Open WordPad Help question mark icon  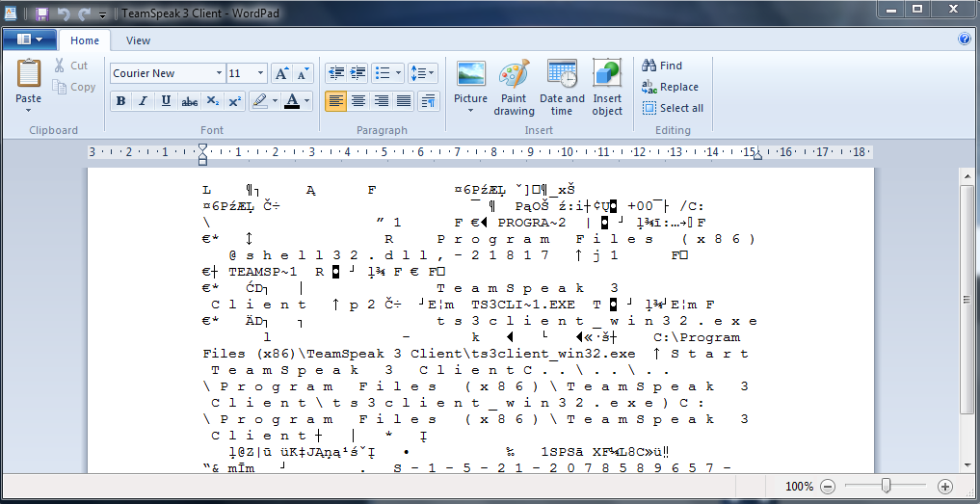point(965,40)
